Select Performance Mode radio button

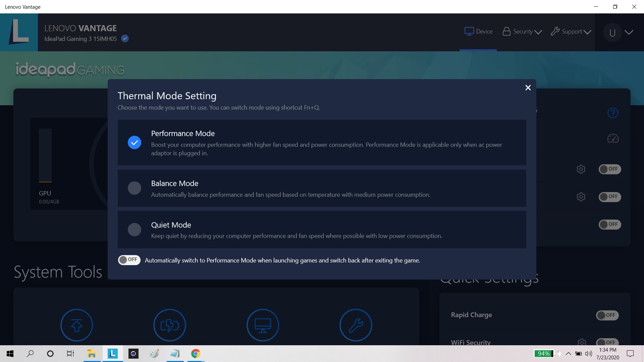pyautogui.click(x=135, y=142)
